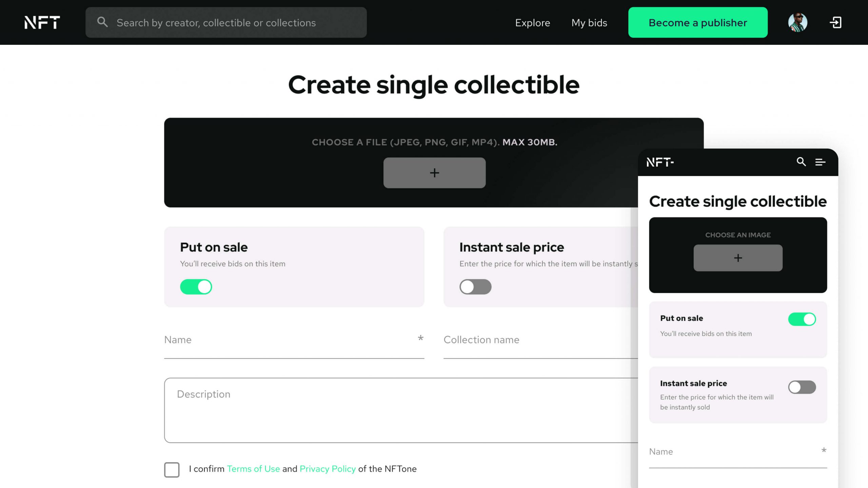The height and width of the screenshot is (488, 868).
Task: Open the Privacy Policy link
Action: [328, 469]
